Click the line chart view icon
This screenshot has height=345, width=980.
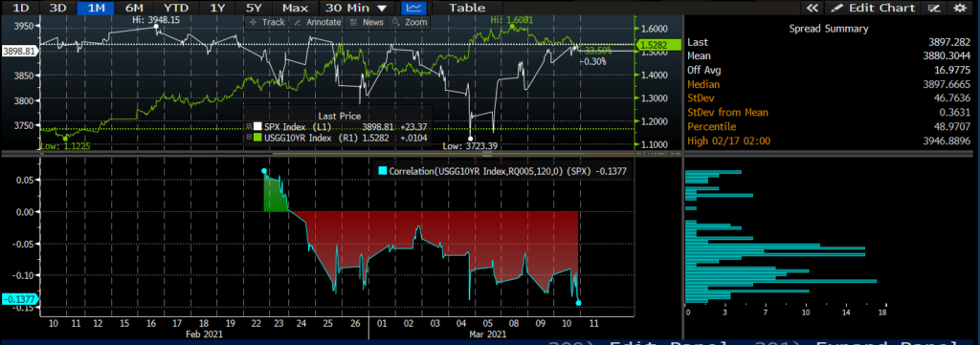coord(413,8)
